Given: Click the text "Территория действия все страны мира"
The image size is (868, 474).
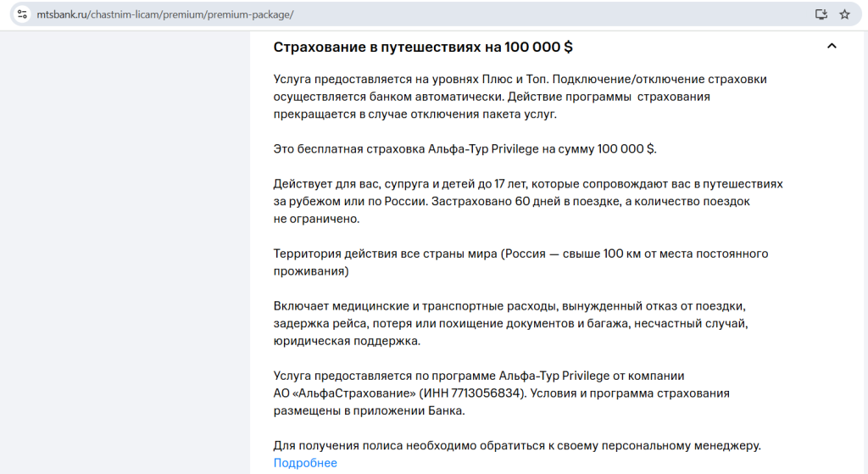Looking at the screenshot, I should [386, 254].
